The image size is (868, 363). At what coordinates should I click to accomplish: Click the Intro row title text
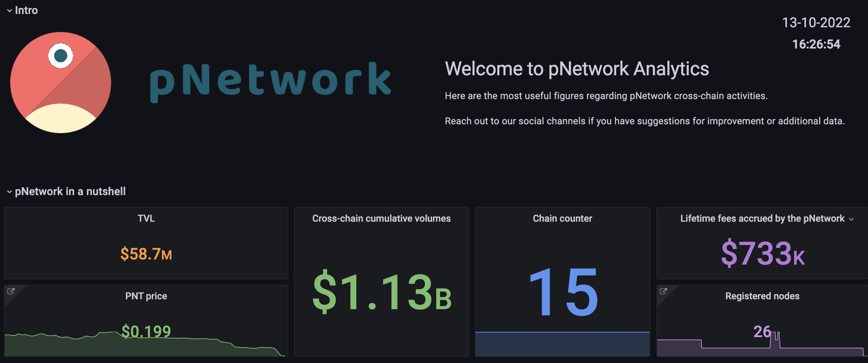26,11
